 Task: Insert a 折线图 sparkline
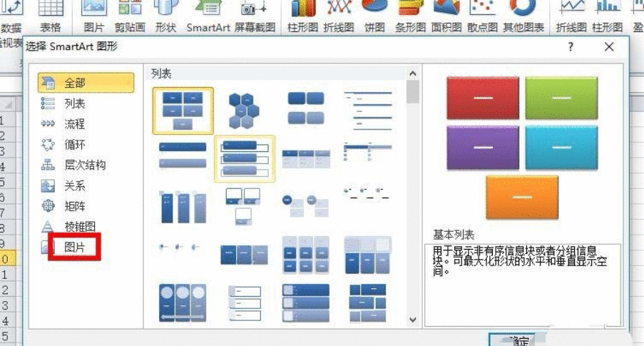[571, 17]
